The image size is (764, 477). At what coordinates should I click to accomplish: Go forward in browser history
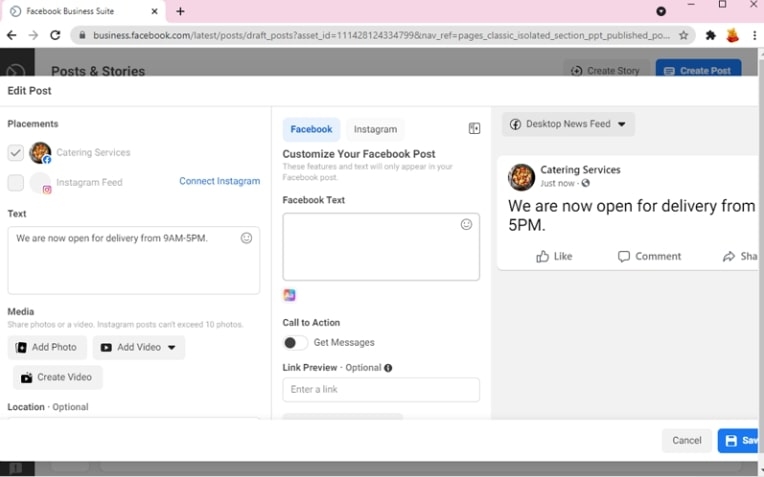point(33,35)
